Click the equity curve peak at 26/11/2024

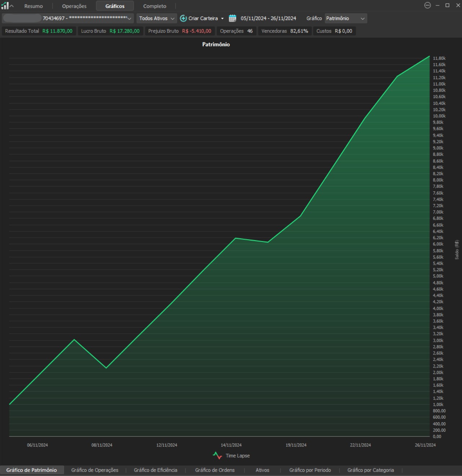(429, 56)
